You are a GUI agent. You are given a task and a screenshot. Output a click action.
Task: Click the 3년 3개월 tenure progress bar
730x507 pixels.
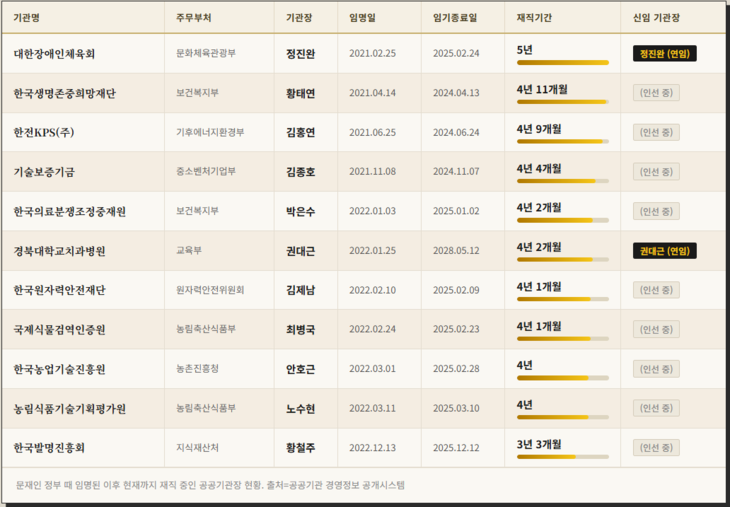tap(562, 457)
